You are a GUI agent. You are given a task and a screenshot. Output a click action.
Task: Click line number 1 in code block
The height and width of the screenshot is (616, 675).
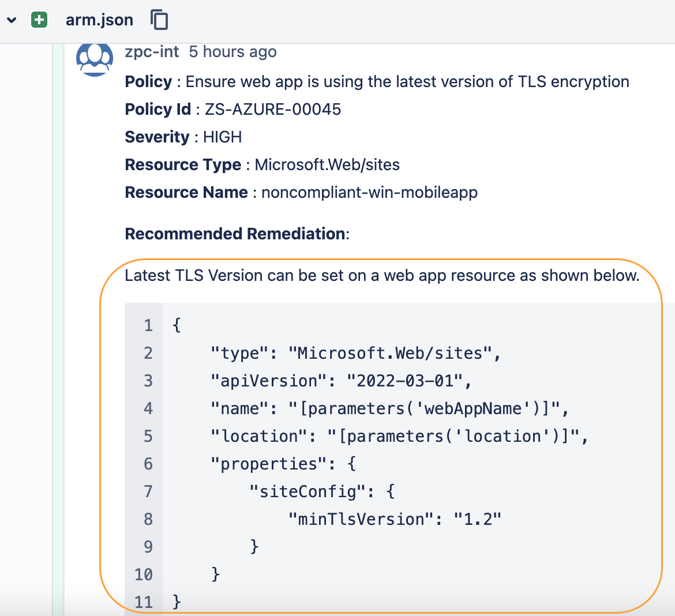coord(148,325)
